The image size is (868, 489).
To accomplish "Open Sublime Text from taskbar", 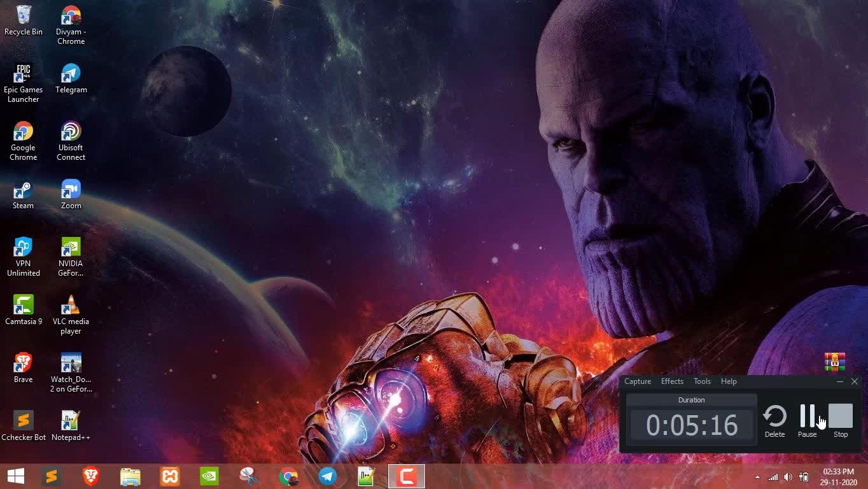I will pos(51,476).
